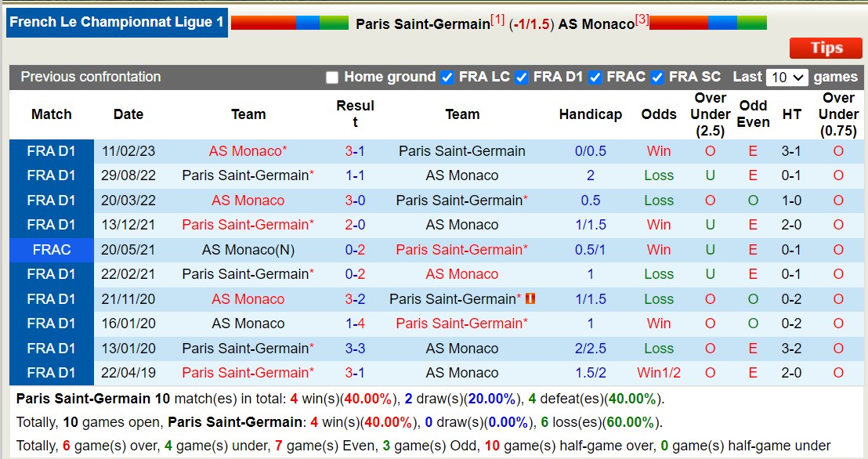Uncheck the FRA LC filter
The height and width of the screenshot is (459, 868).
[x=448, y=78]
